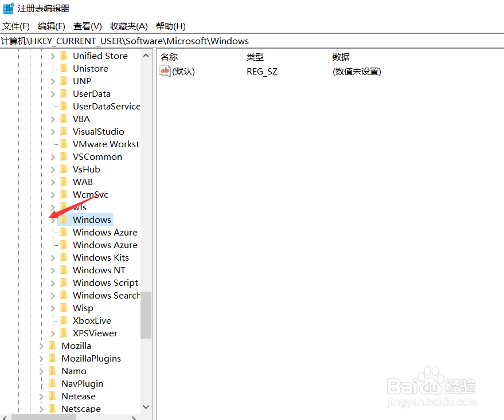Click the REG_SZ string icon beside (默认)
The image size is (504, 420).
point(165,71)
